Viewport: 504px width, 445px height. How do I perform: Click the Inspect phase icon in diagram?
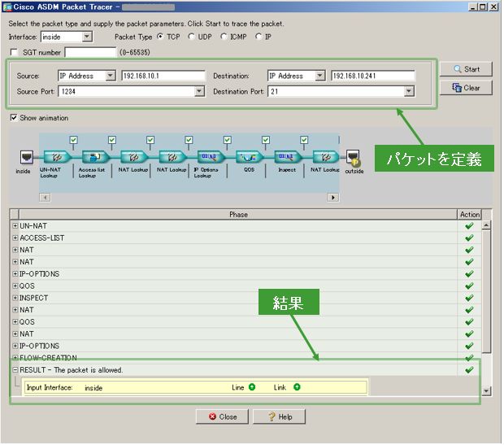(288, 157)
